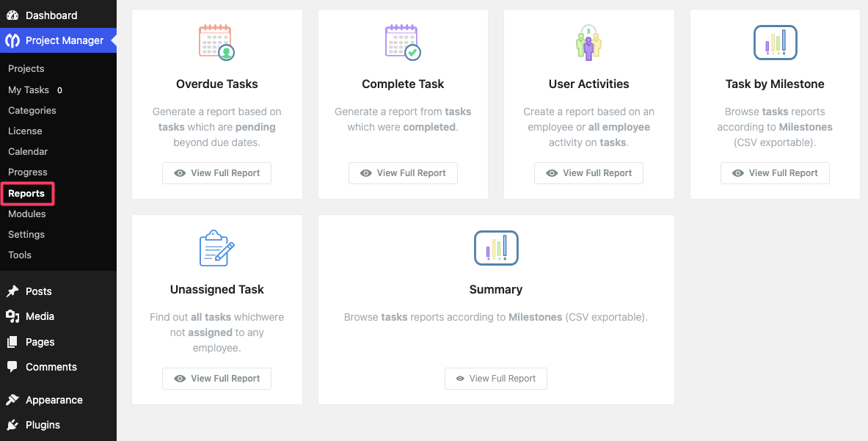Click the Overdue Tasks card title
868x441 pixels.
217,84
